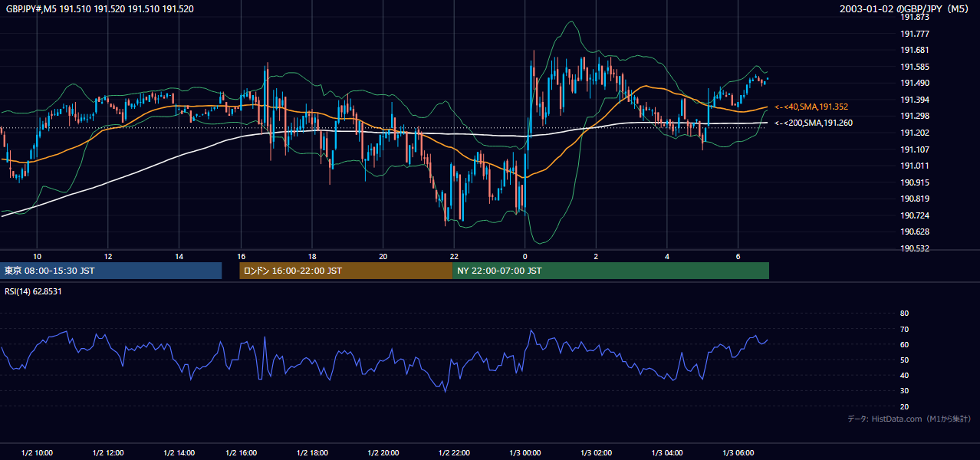
Task: Click price axis label 191.011
Action: tap(915, 166)
